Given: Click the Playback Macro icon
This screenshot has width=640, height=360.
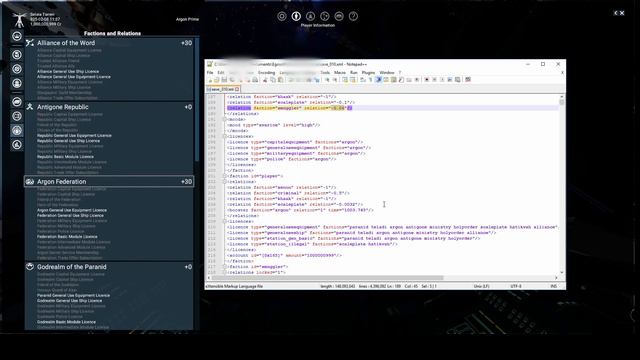Looking at the screenshot, I should click(442, 80).
